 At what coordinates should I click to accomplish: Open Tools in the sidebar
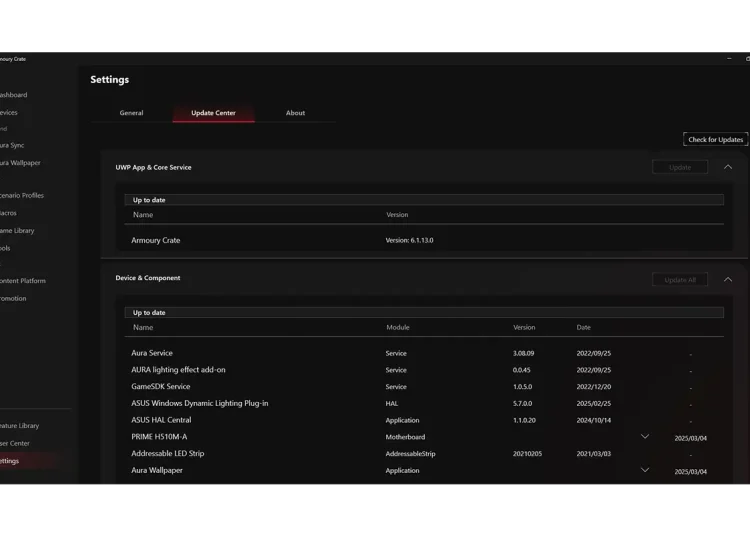tap(5, 248)
